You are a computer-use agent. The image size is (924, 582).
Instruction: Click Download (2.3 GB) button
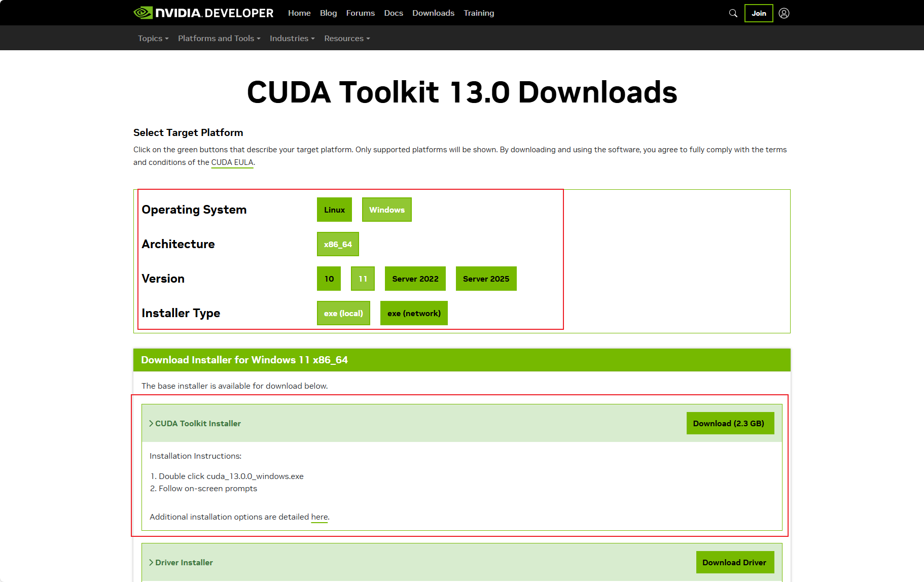point(730,423)
